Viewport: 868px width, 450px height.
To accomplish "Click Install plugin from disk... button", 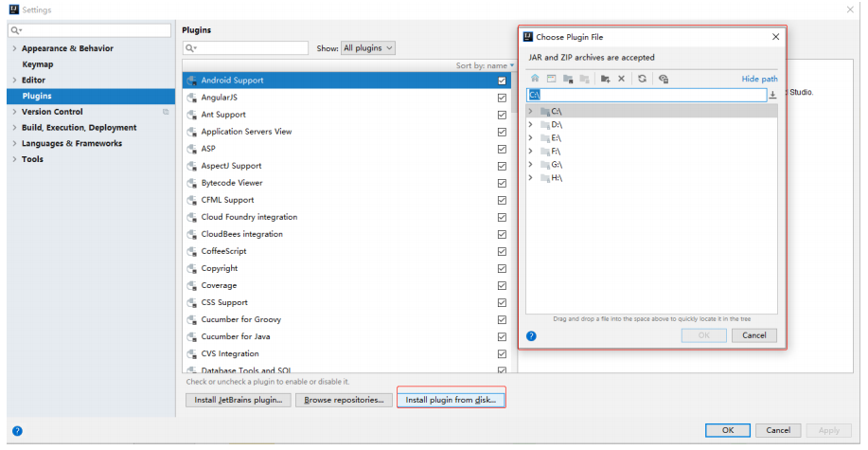I will point(452,400).
